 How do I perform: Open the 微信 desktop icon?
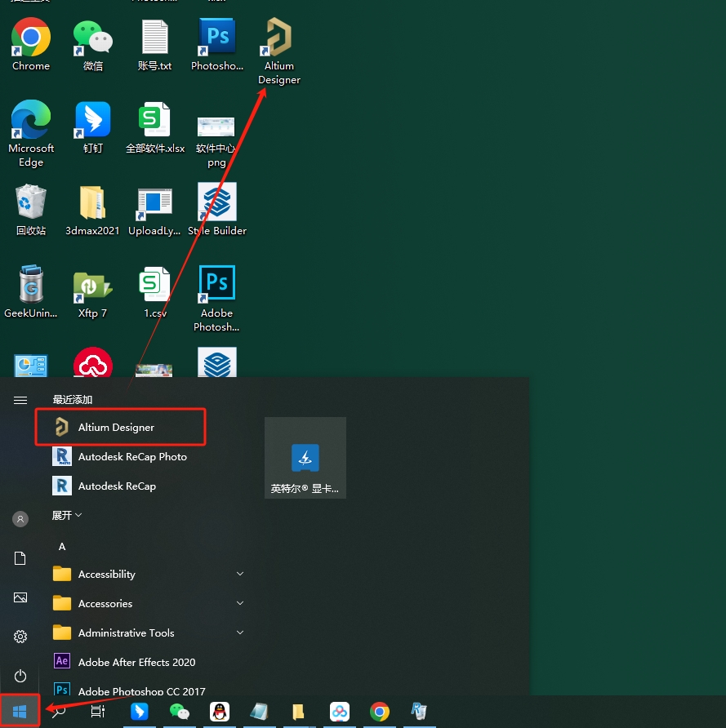(93, 45)
